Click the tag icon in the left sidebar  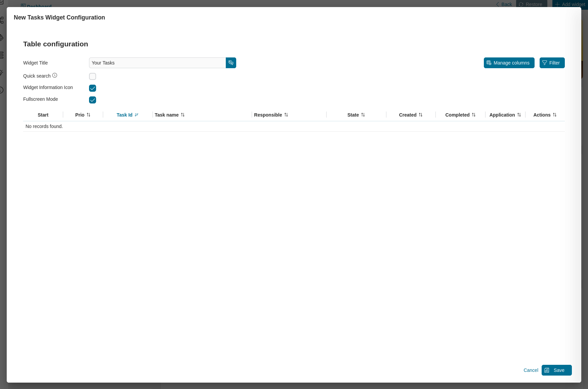1,37
